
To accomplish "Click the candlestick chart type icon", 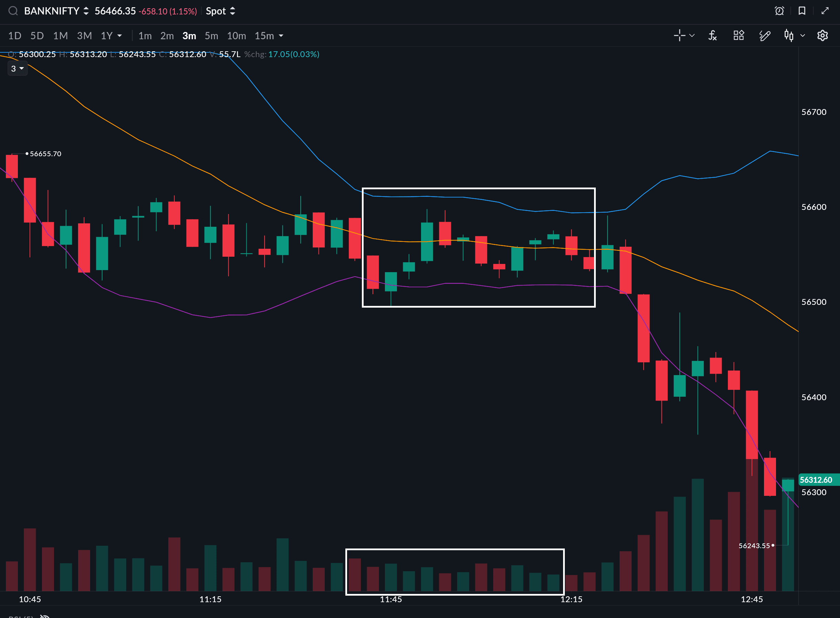I will pyautogui.click(x=789, y=35).
